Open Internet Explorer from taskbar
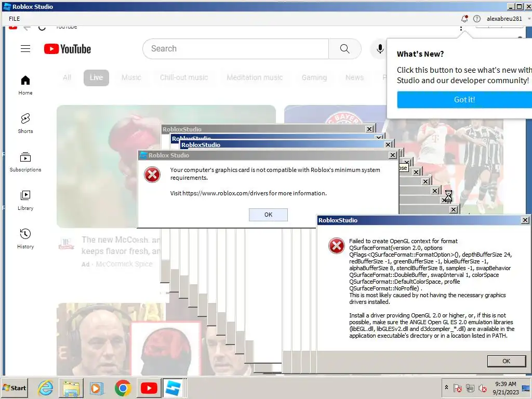 pos(46,388)
